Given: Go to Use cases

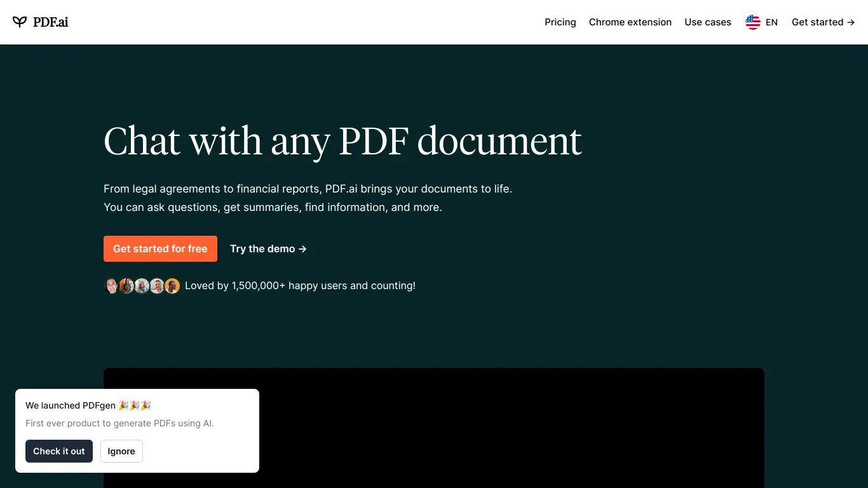Looking at the screenshot, I should (x=708, y=22).
